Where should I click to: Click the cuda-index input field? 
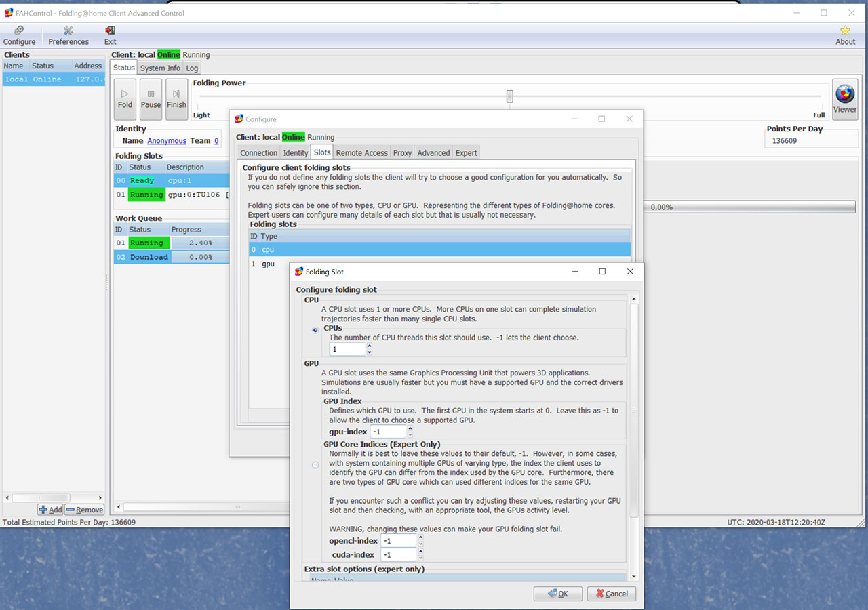pos(398,555)
